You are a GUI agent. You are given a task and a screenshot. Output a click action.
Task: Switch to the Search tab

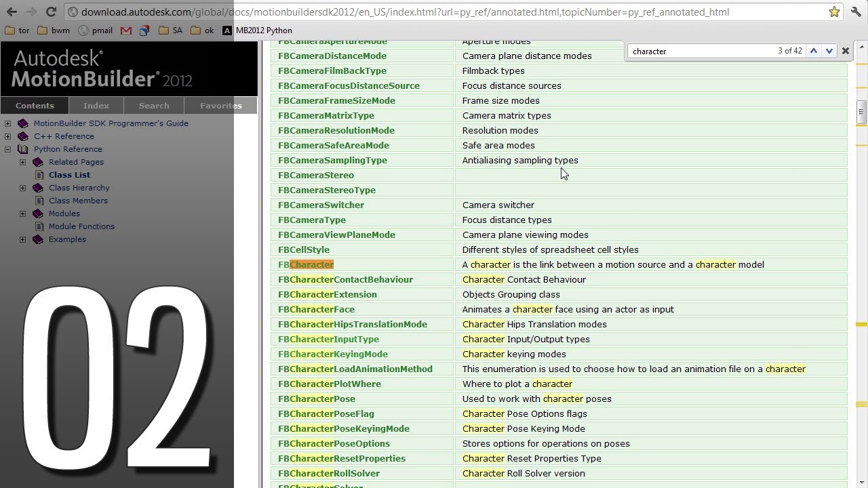coord(154,105)
